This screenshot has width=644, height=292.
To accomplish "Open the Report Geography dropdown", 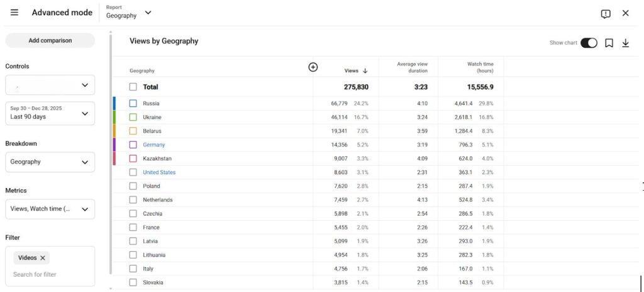I will [128, 13].
